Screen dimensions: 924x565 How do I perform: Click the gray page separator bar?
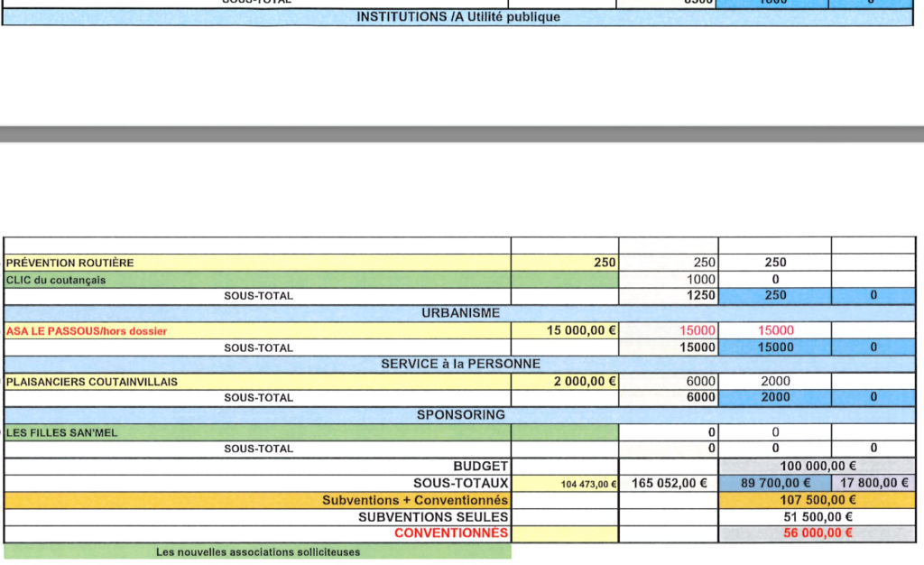tap(462, 134)
